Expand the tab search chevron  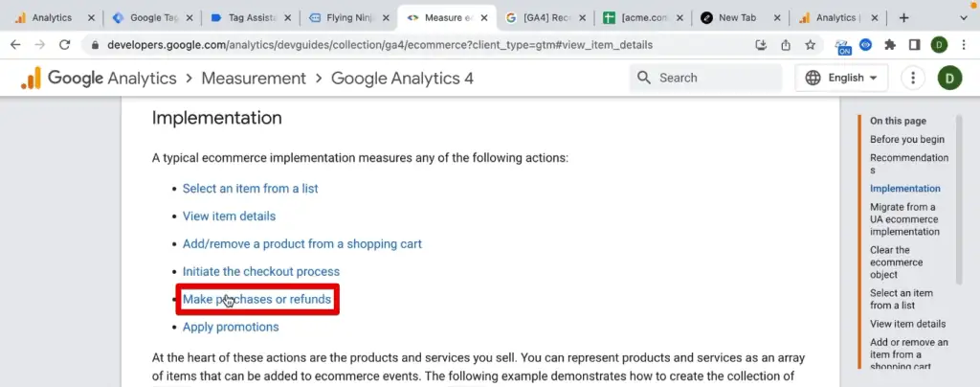pos(963,18)
